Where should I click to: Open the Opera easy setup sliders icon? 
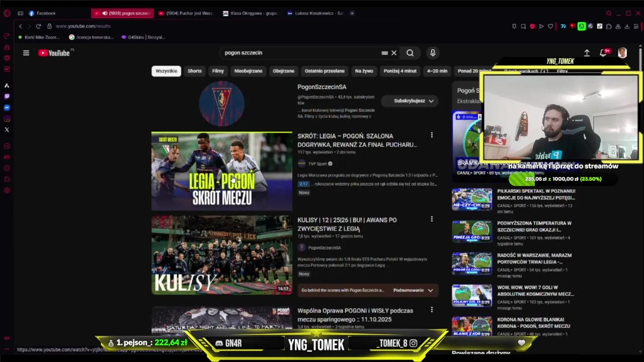coord(636,26)
